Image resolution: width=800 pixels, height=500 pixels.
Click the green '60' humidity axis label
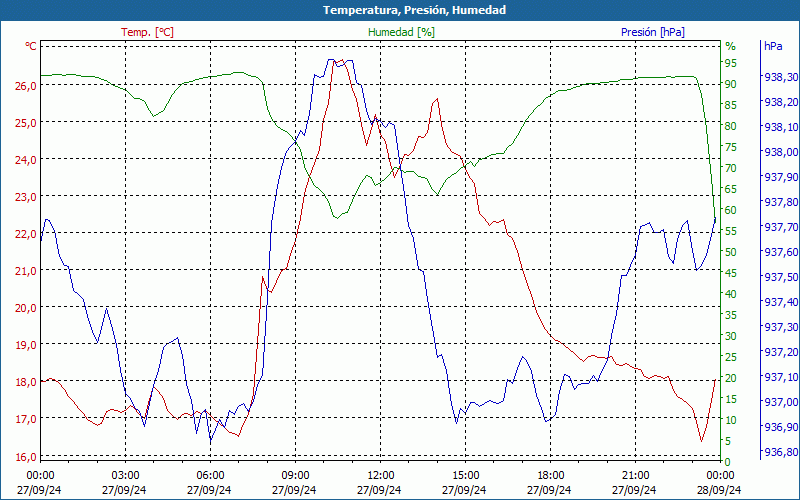coord(731,210)
